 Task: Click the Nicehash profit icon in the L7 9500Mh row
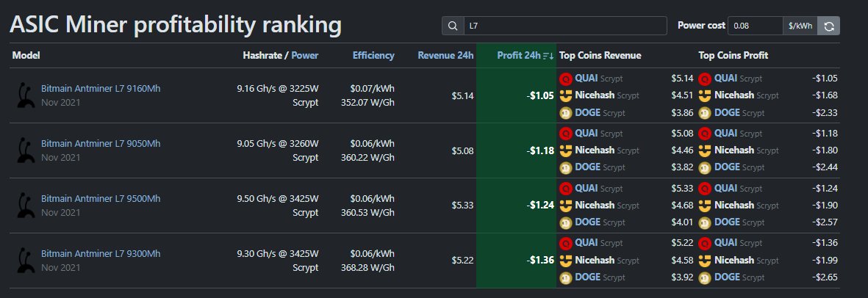coord(705,206)
